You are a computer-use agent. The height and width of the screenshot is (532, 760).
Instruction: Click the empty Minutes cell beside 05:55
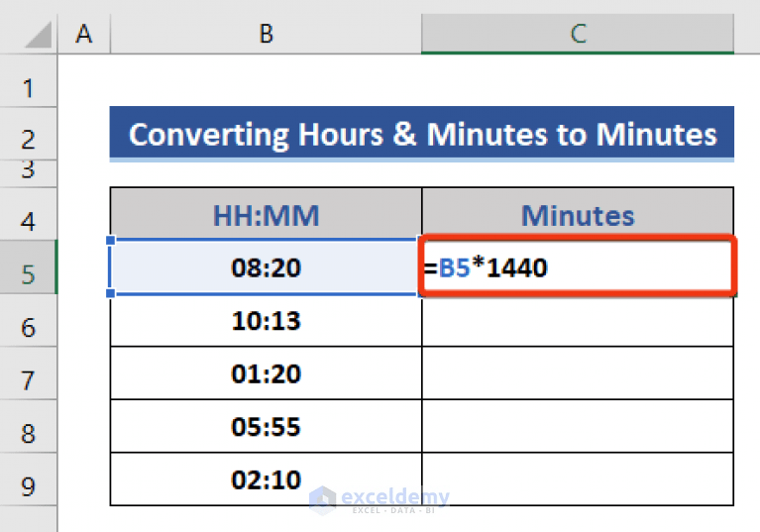[578, 426]
